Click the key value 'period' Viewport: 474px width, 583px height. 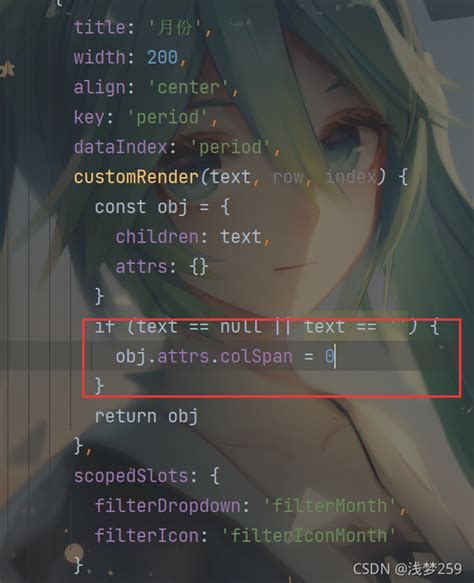tap(168, 117)
